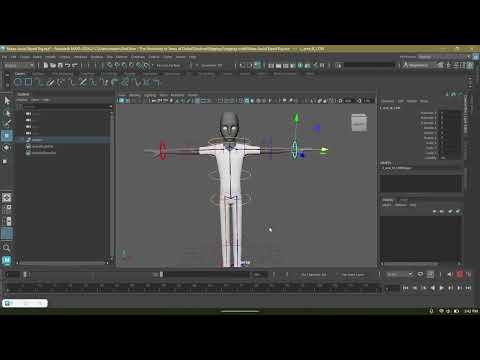Click the volume icon in system tray
The width and height of the screenshot is (480, 360).
point(448,311)
